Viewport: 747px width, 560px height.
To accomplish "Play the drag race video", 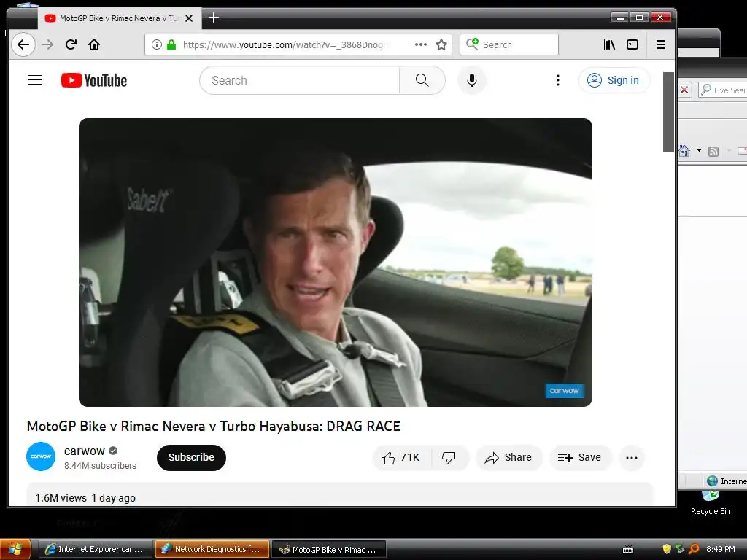I will pyautogui.click(x=336, y=262).
